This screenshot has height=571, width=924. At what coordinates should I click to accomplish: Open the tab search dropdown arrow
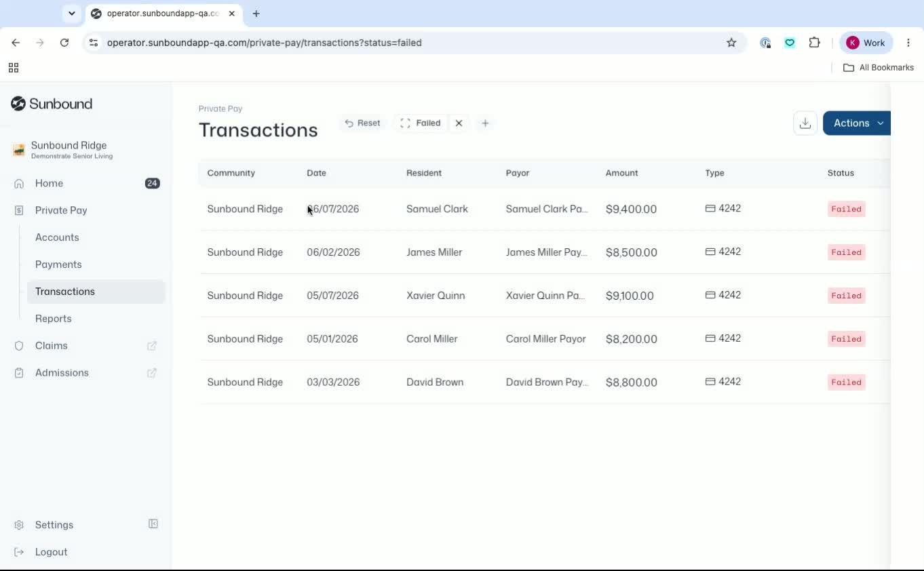click(x=71, y=14)
